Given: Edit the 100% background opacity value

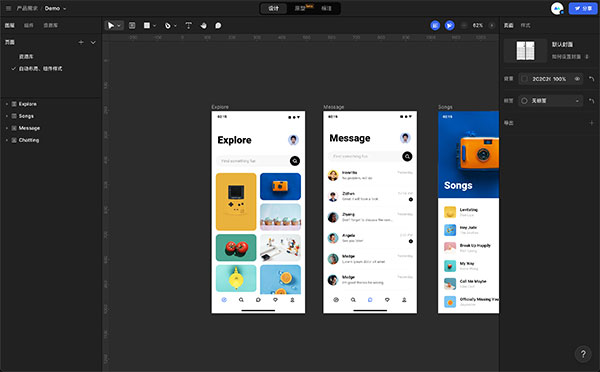Looking at the screenshot, I should tap(559, 79).
